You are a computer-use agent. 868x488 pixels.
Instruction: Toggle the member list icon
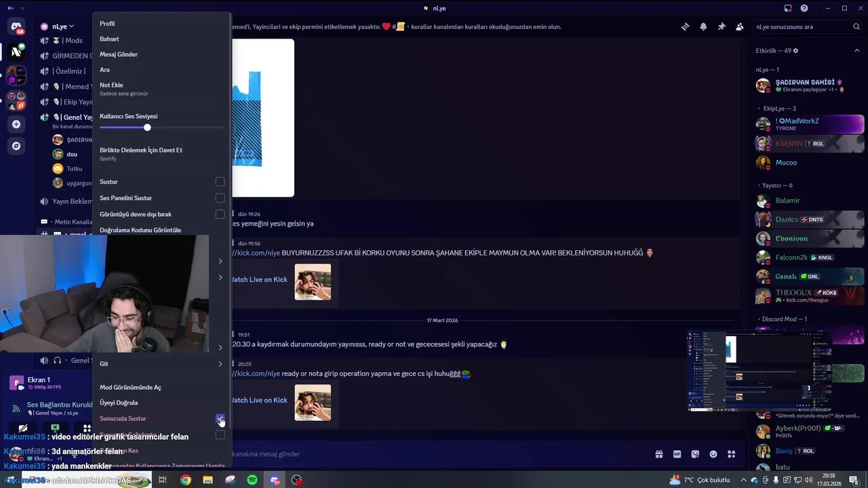click(x=739, y=27)
